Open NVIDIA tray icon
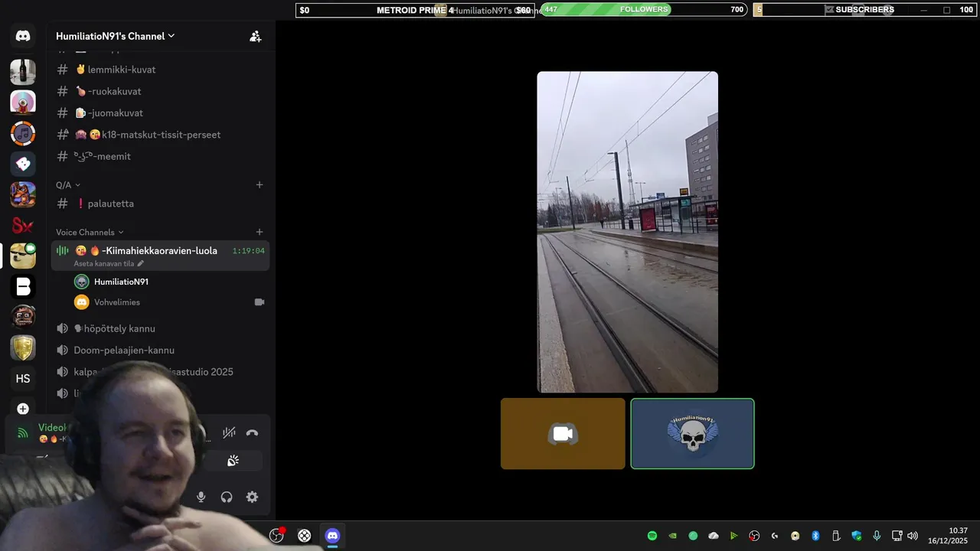 point(672,536)
